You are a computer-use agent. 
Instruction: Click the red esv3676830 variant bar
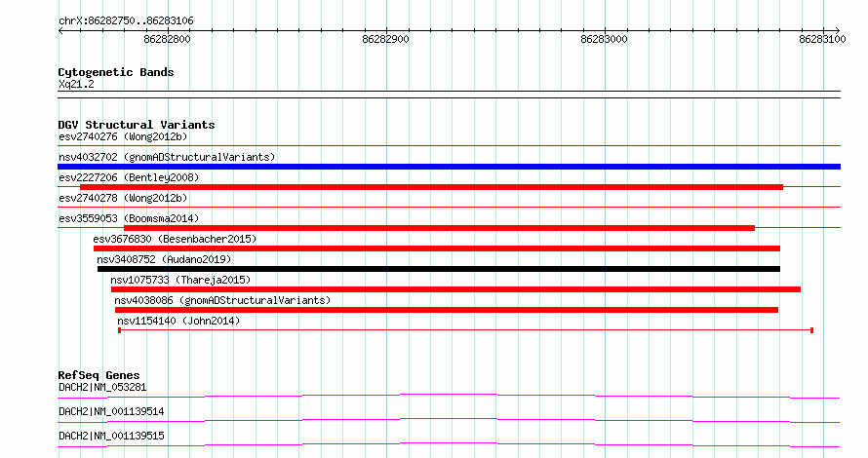pos(437,248)
